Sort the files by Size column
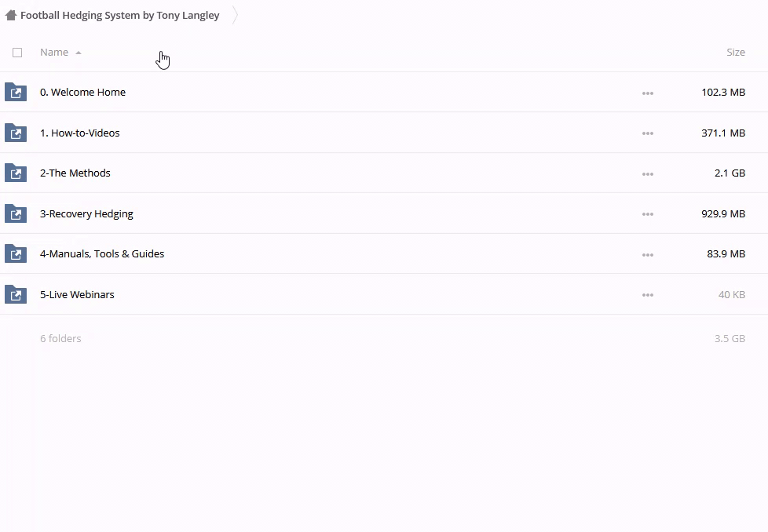This screenshot has height=532, width=768. [x=735, y=53]
